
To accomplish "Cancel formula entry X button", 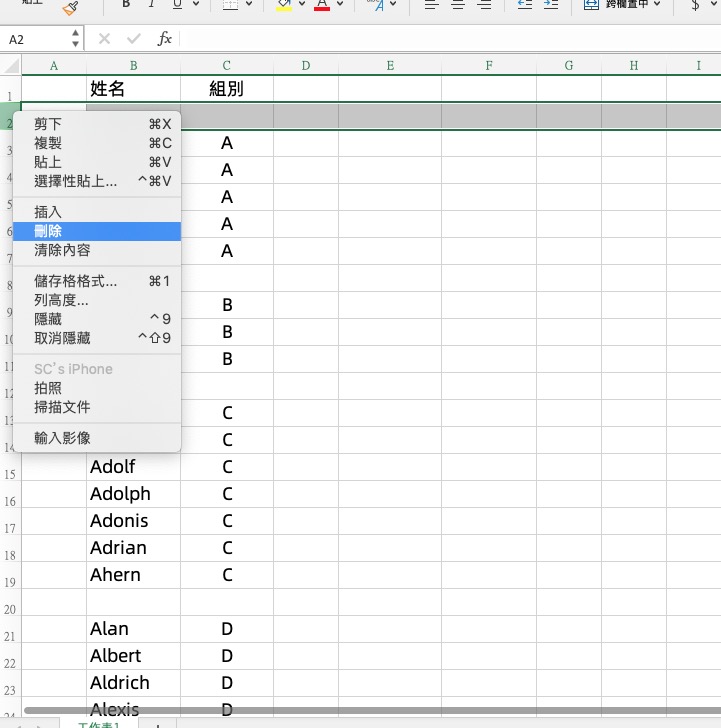I will 104,39.
